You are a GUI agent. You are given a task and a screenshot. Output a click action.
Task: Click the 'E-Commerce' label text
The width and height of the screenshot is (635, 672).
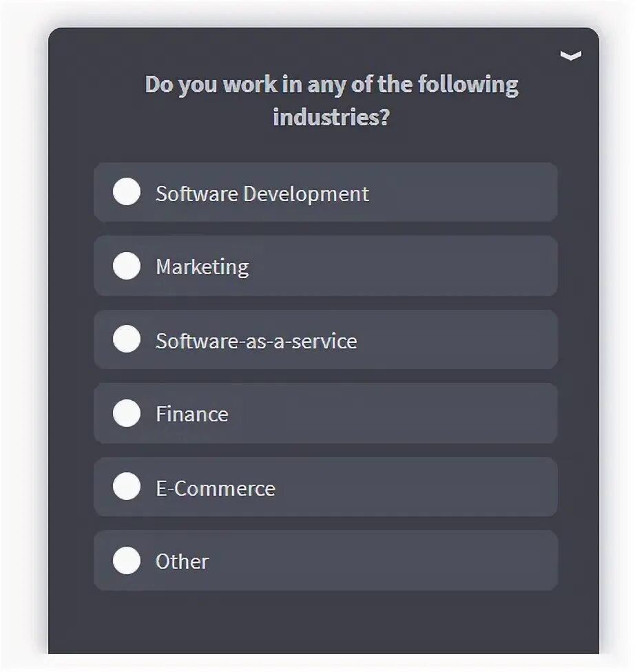pos(216,489)
